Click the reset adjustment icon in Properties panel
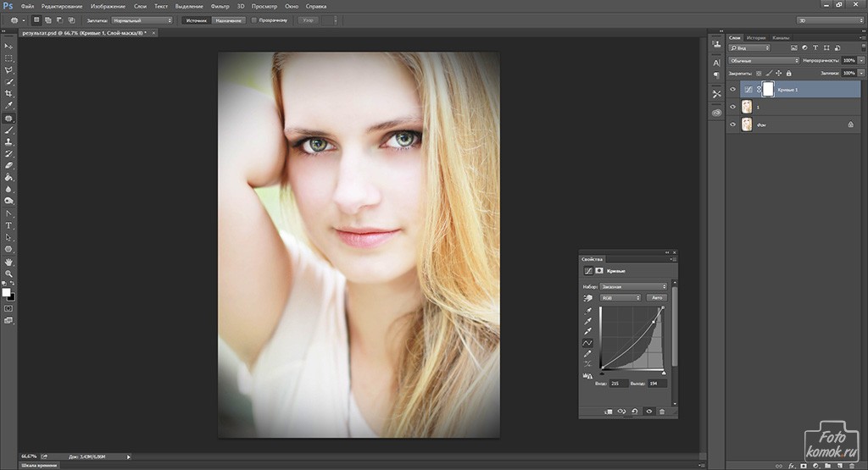The width and height of the screenshot is (868, 470). 635,411
